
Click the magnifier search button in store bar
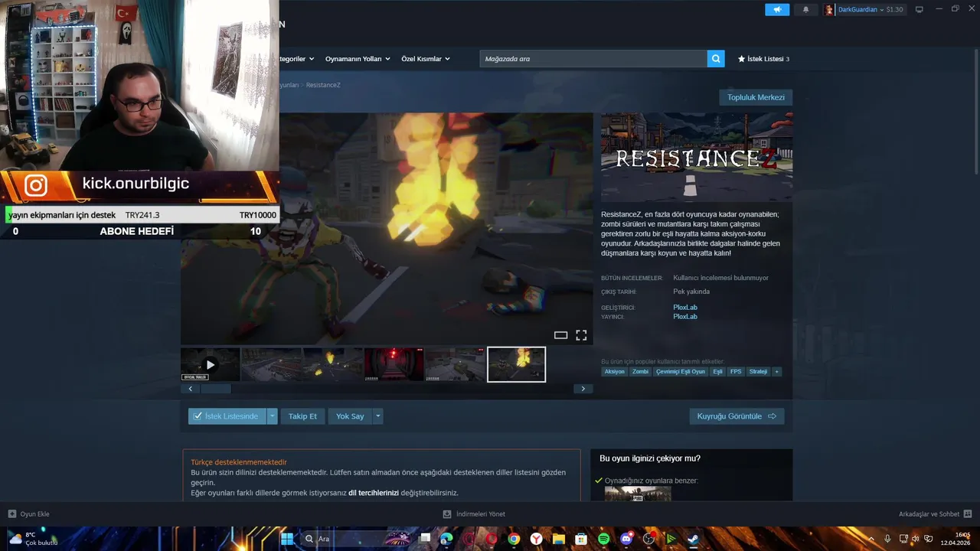pos(716,59)
